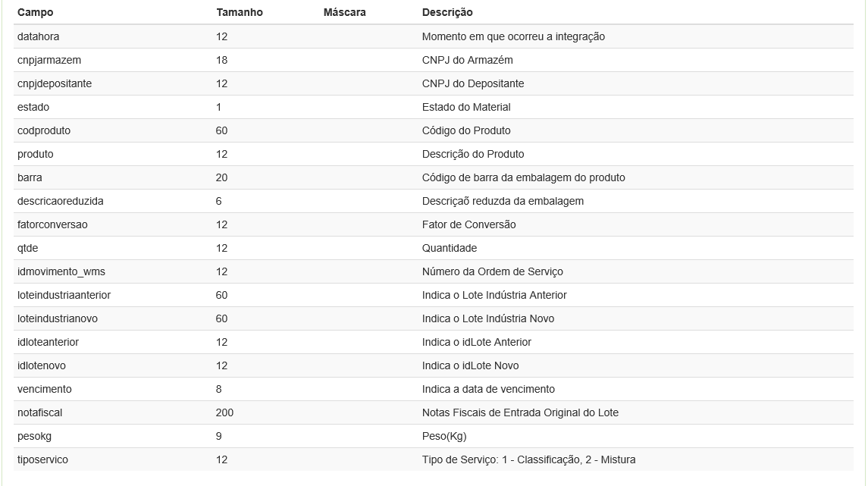
Task: Click the Tamanho column header
Action: (240, 12)
